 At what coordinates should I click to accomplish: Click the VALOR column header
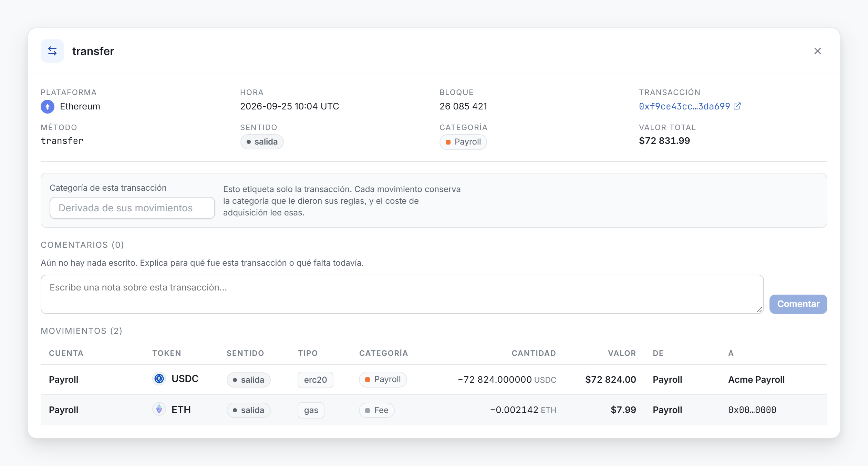622,353
